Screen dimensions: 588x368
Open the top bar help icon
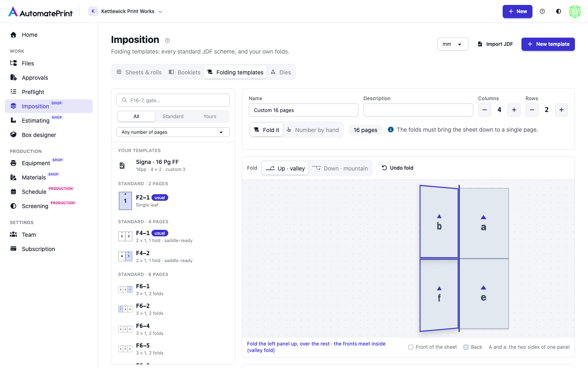coord(542,11)
